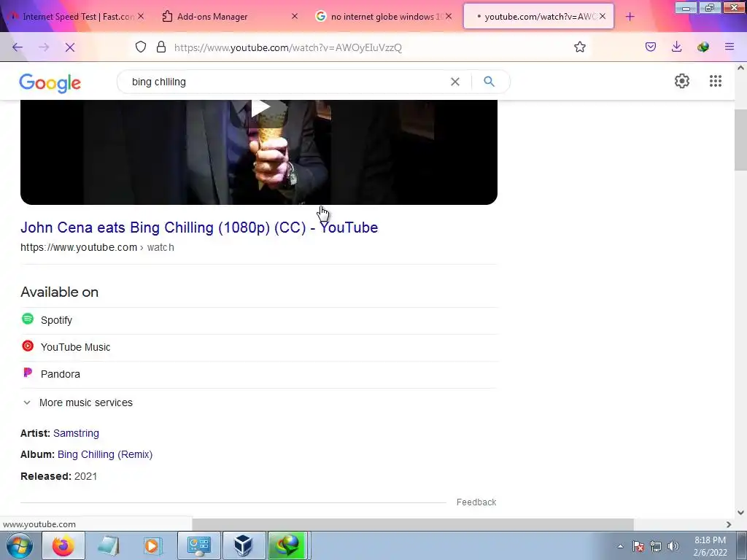This screenshot has height=560, width=747.
Task: Click the Firefox taskbar icon
Action: tap(63, 545)
